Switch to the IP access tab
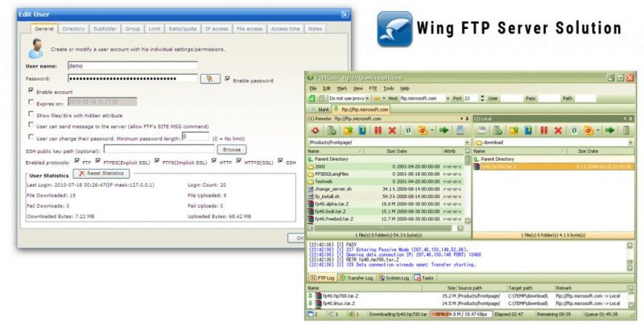Screen dimensions: 644x322 click(217, 29)
